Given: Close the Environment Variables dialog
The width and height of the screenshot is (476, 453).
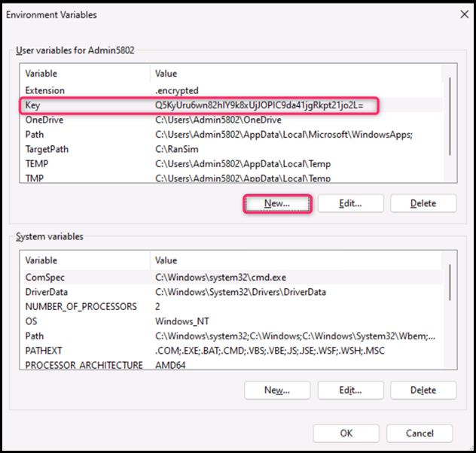Looking at the screenshot, I should tap(463, 14).
